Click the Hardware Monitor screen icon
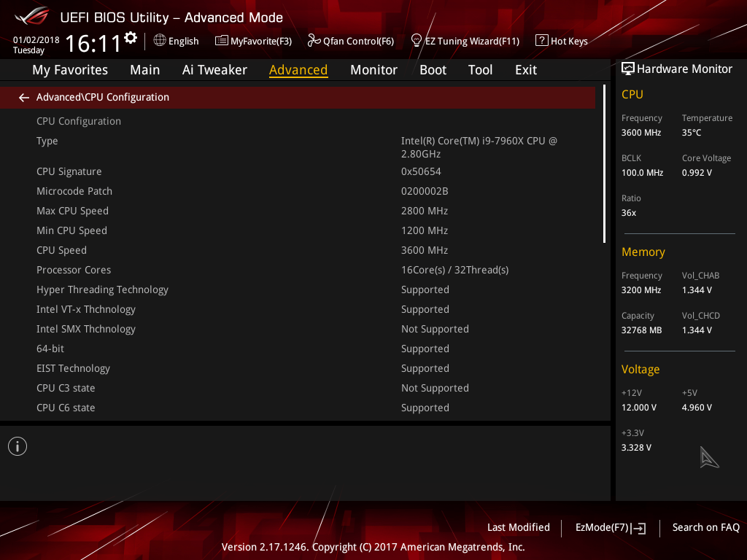 click(x=628, y=69)
